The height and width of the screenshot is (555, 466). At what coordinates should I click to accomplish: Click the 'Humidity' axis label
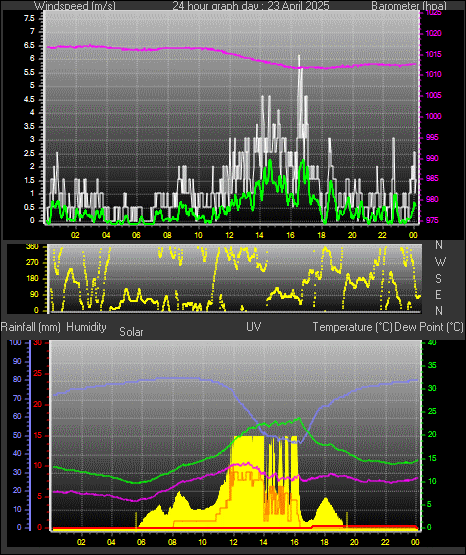[x=86, y=327]
